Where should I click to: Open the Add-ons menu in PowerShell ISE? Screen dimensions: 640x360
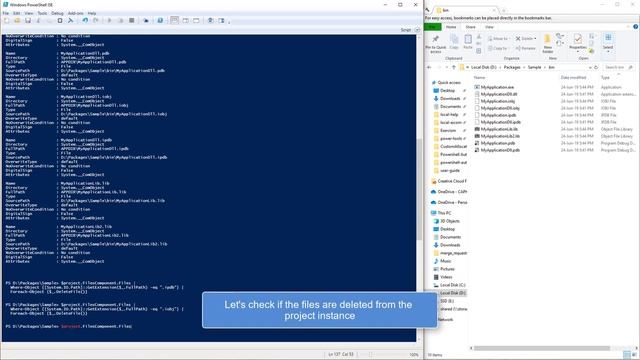point(76,13)
